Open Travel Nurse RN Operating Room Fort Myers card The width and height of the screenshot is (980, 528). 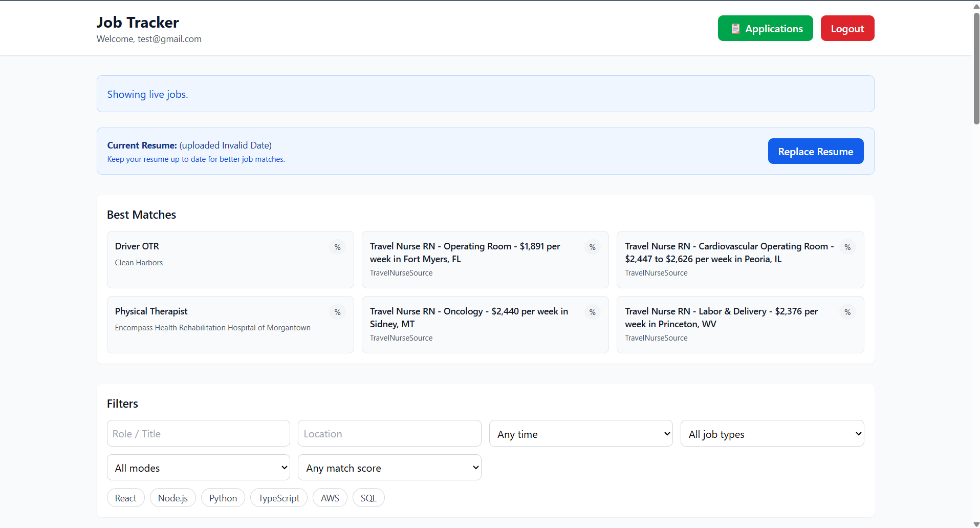pos(485,260)
